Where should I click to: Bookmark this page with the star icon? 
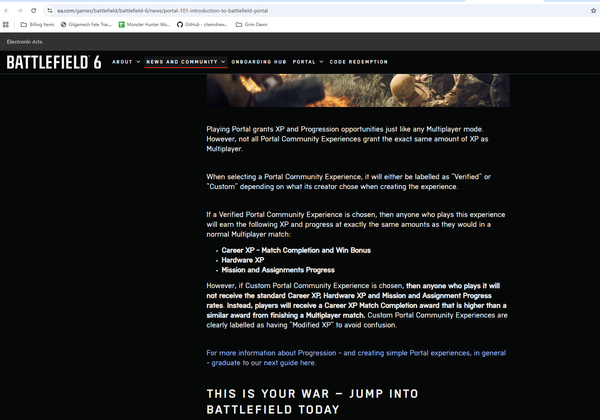coord(593,10)
